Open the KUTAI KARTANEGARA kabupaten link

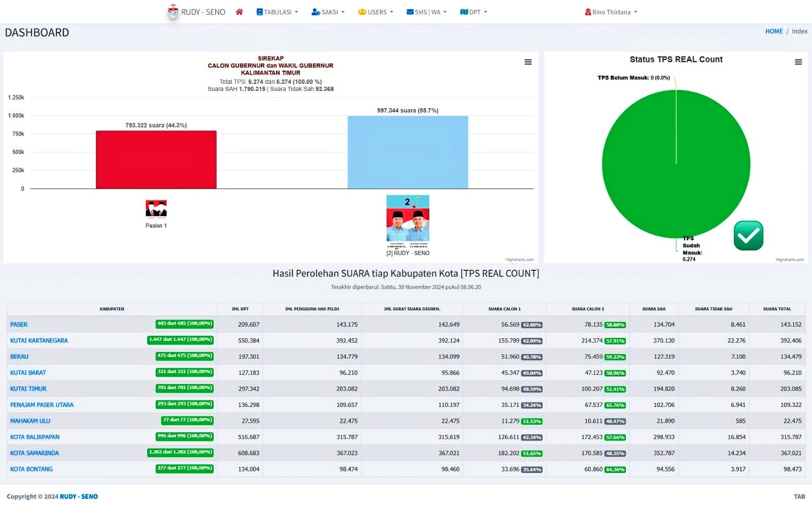click(x=39, y=340)
